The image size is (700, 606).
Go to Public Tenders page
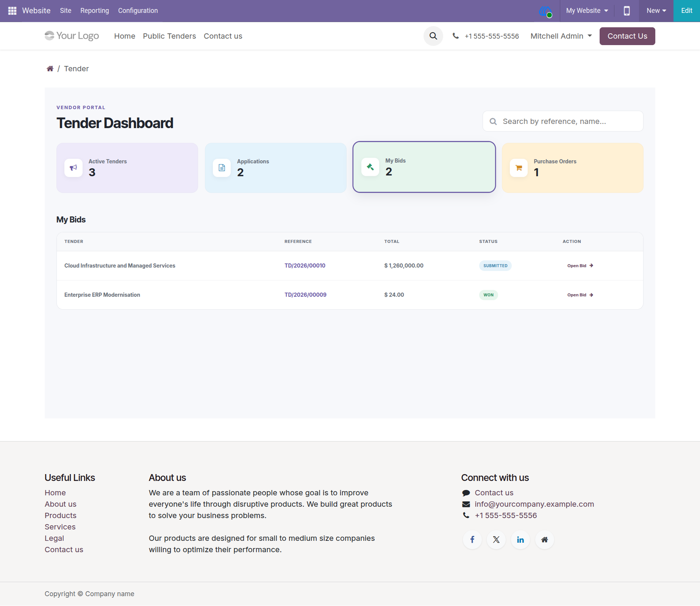pyautogui.click(x=169, y=36)
